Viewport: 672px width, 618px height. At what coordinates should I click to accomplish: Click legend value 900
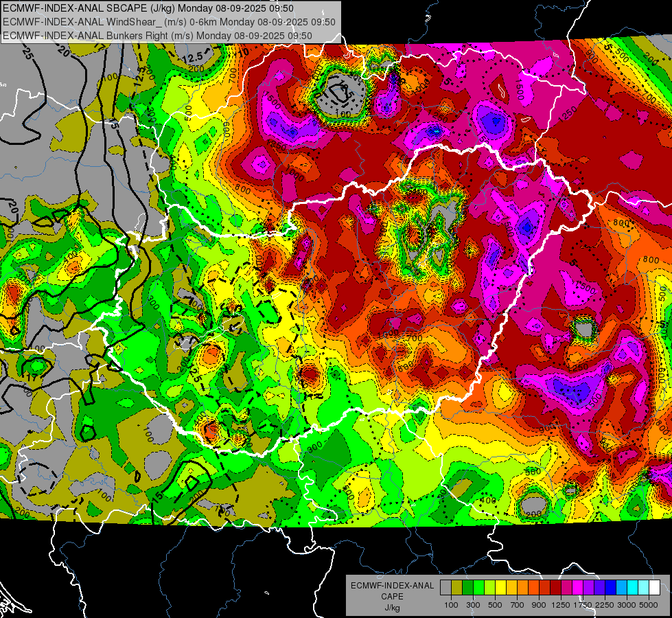tap(539, 605)
